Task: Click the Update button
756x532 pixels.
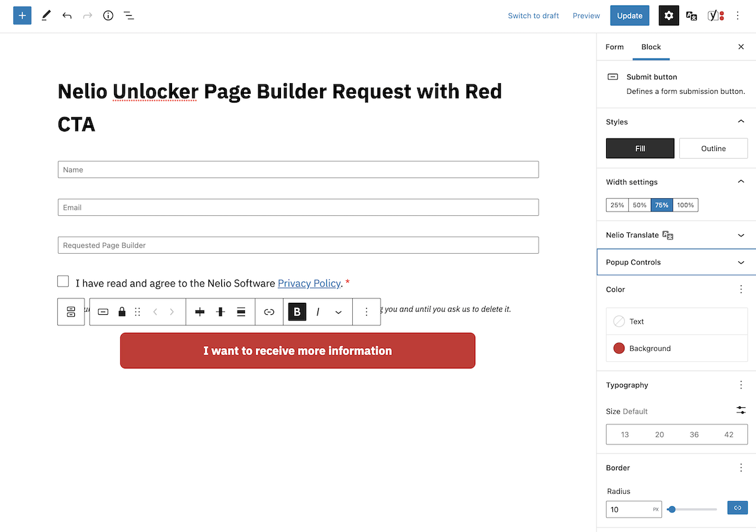Action: [x=629, y=16]
